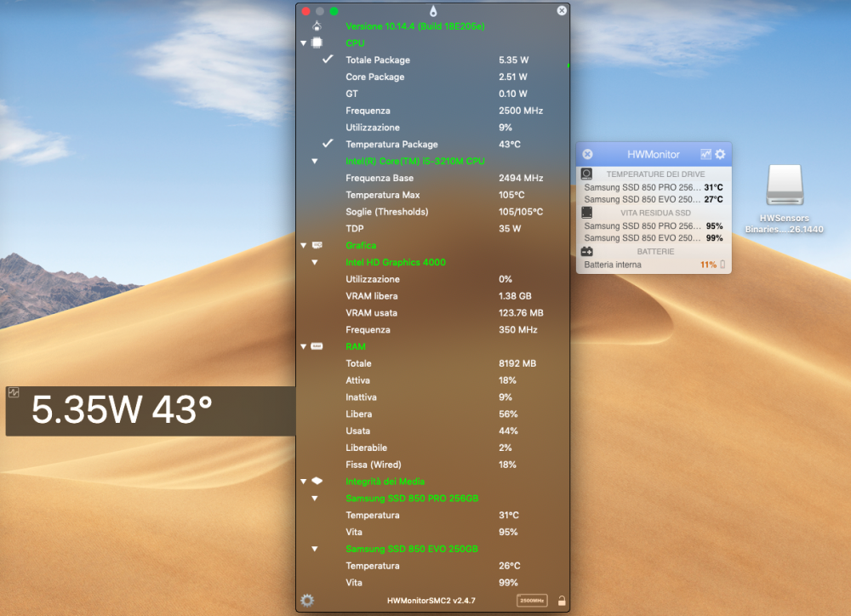Click the HWMonitorSMC2 v2.4.7 footer label
The height and width of the screenshot is (616, 851).
pyautogui.click(x=431, y=601)
